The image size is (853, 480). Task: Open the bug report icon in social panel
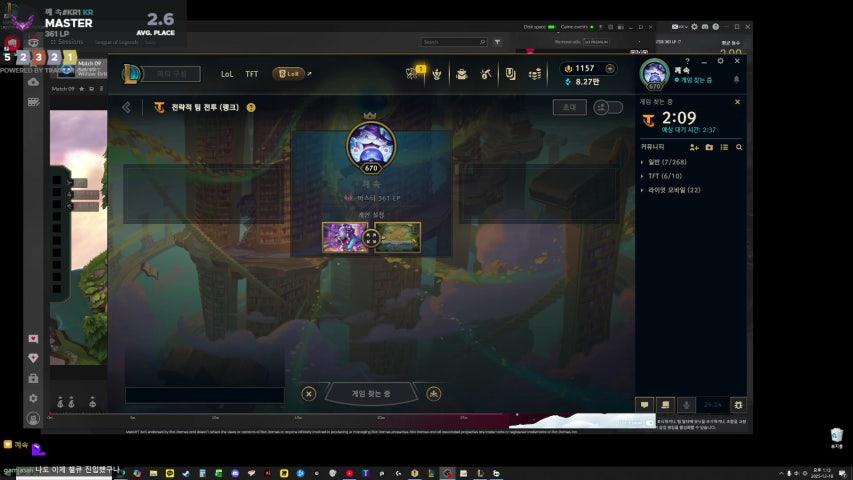[738, 404]
